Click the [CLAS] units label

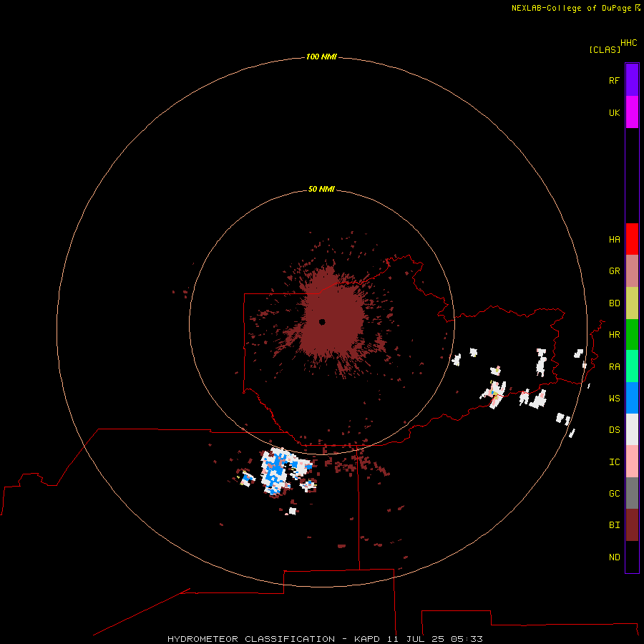(605, 49)
